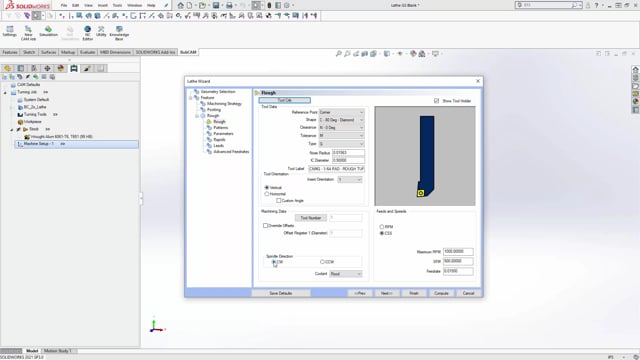Choose the RPM radio option
The image size is (640, 360).
(382, 227)
